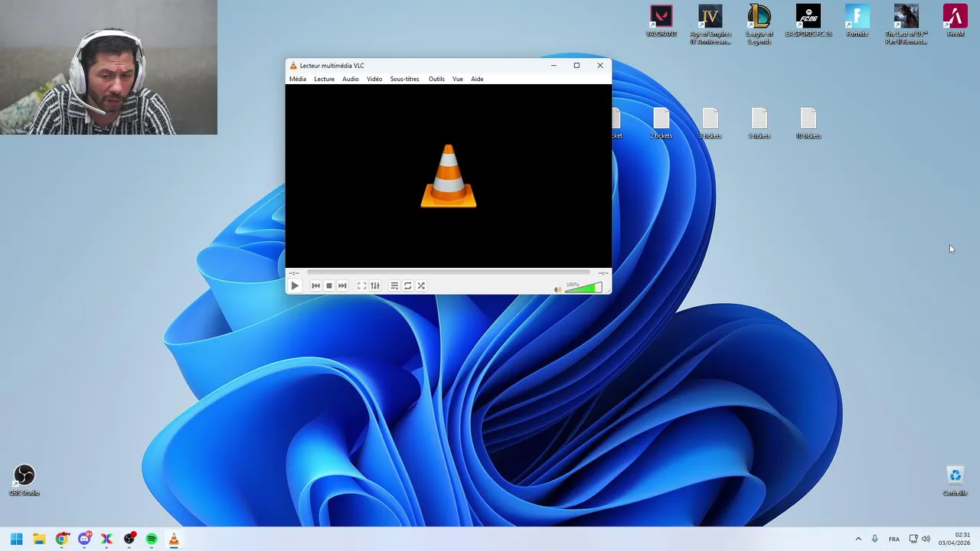Switch to Spotify in taskbar
980x551 pixels.
click(152, 539)
